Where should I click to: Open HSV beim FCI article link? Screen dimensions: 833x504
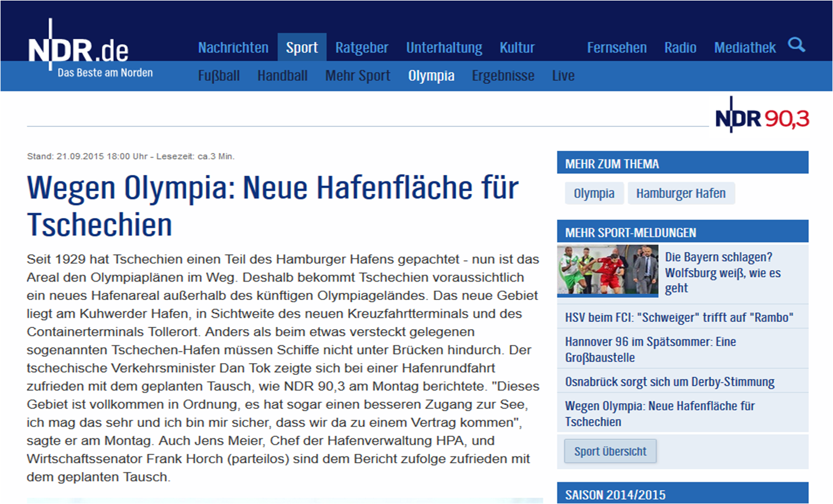[679, 317]
